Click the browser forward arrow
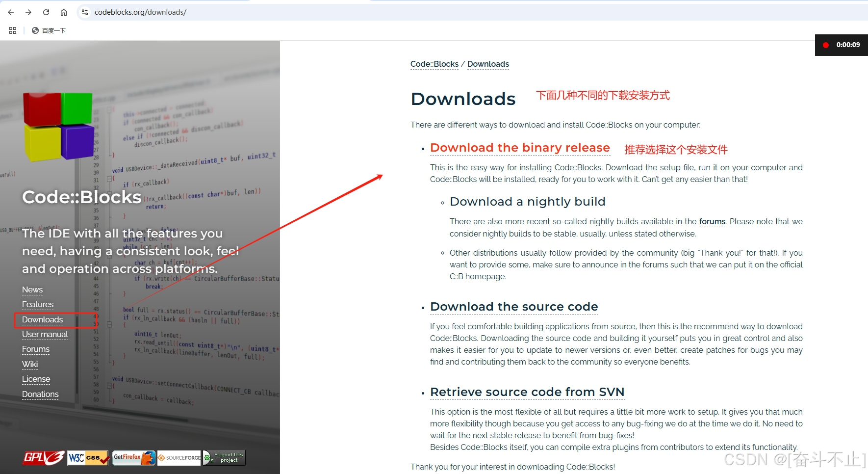 point(28,12)
